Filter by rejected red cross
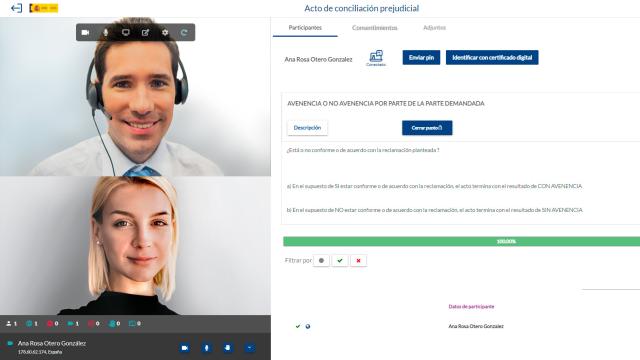Screen dimensions: 640x360 tap(358, 260)
